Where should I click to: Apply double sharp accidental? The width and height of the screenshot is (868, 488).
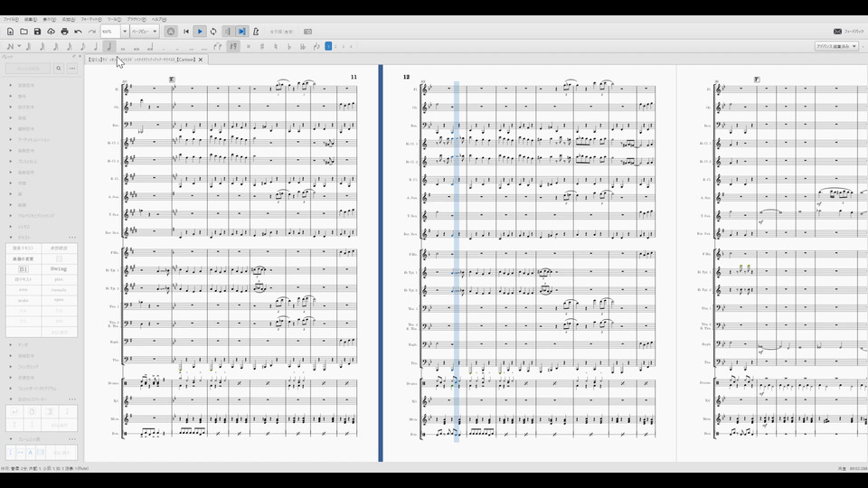(249, 46)
